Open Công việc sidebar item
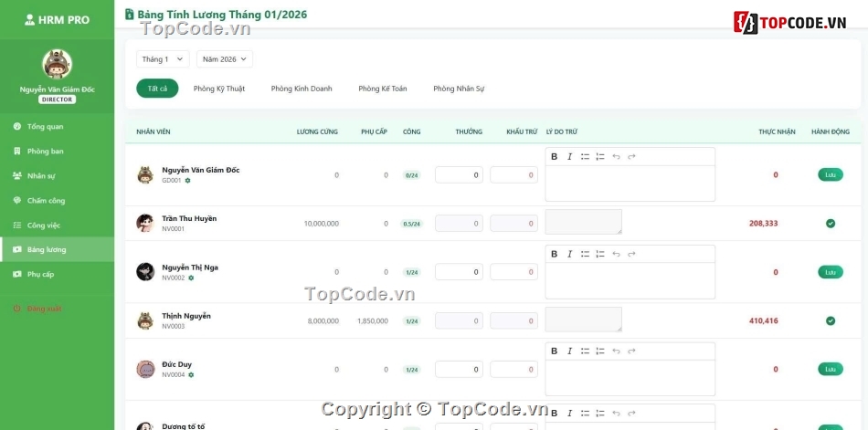 click(57, 225)
